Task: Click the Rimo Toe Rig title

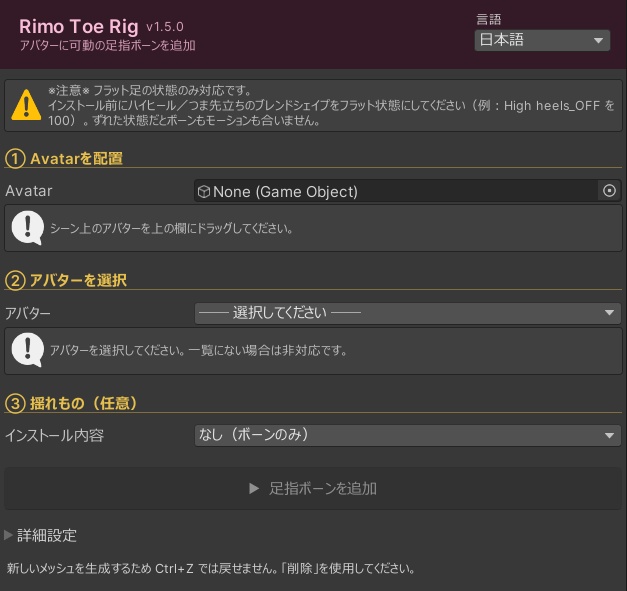Action: [x=79, y=26]
